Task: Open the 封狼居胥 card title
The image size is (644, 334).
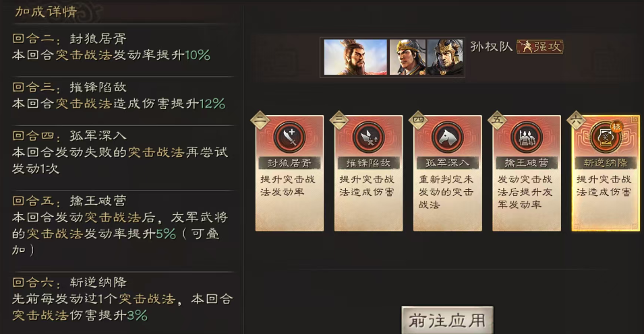Action: (x=289, y=163)
